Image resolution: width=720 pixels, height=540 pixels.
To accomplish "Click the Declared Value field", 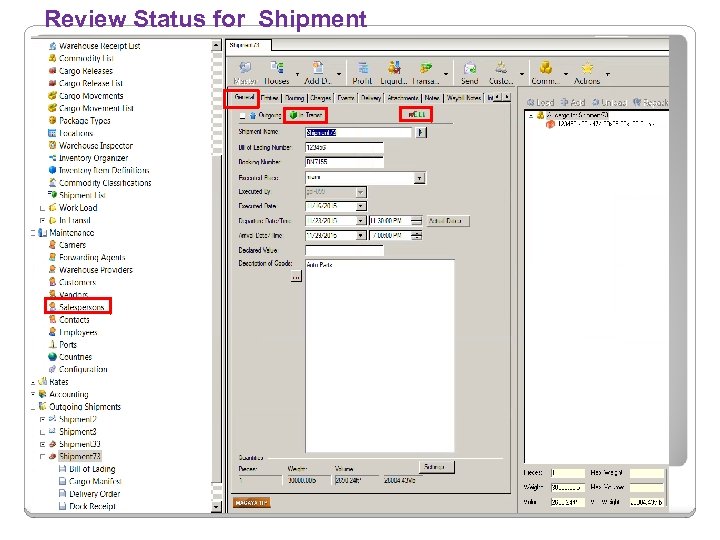I will tap(344, 250).
